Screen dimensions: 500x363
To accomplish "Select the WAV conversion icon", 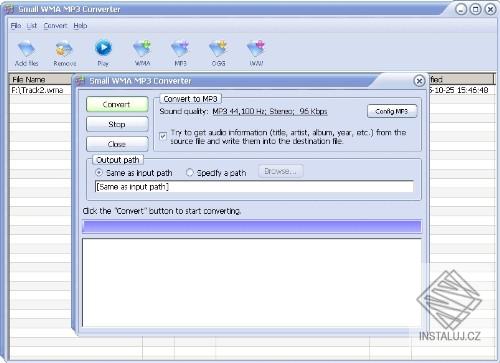I will tap(256, 53).
